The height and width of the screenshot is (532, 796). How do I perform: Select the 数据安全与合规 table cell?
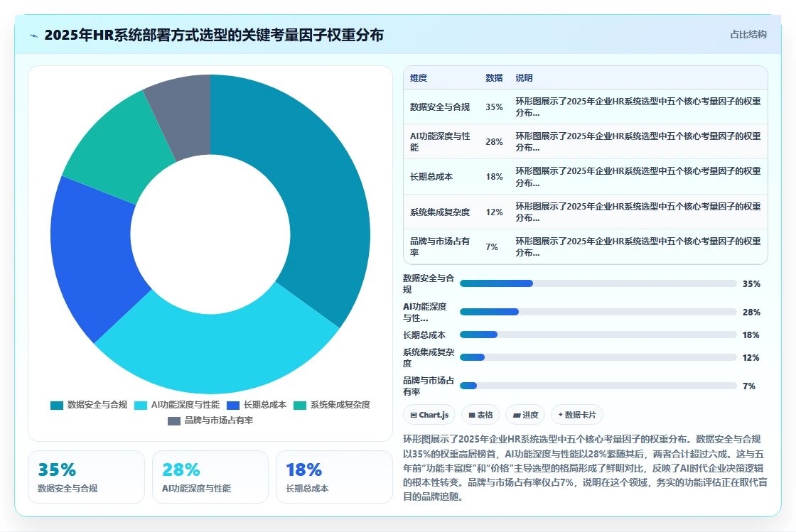click(x=440, y=107)
